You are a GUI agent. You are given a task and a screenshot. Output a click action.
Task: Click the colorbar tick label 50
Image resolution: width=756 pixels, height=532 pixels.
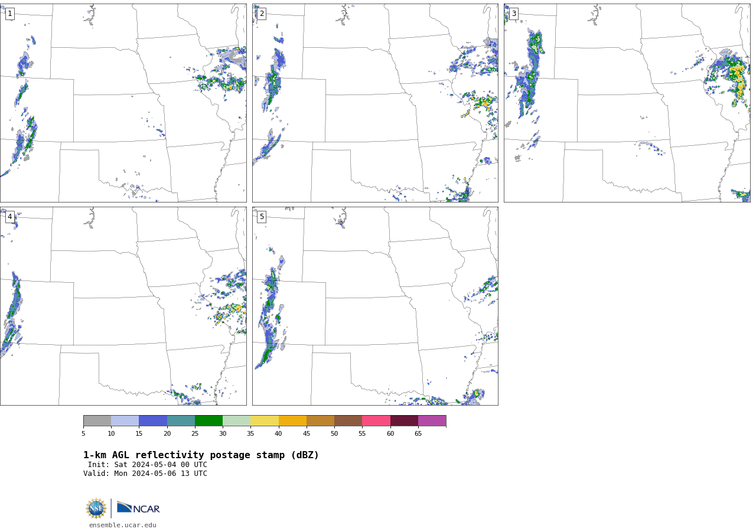coord(334,434)
